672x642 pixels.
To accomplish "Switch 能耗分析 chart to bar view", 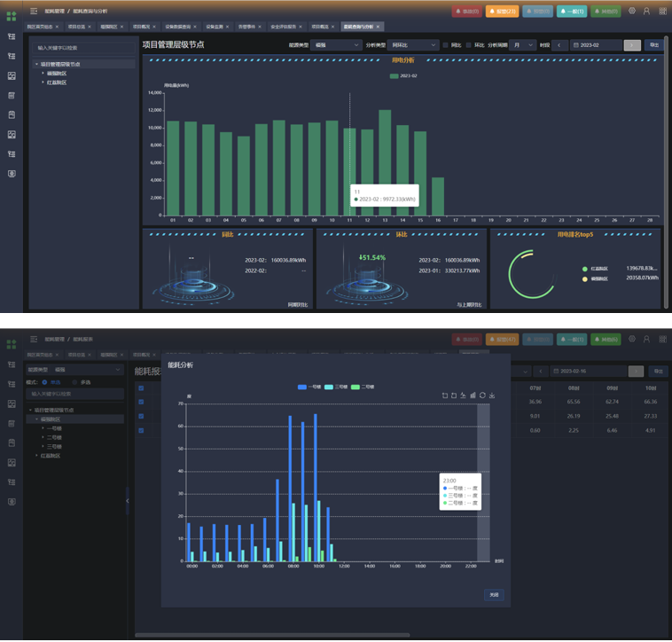I will [473, 395].
